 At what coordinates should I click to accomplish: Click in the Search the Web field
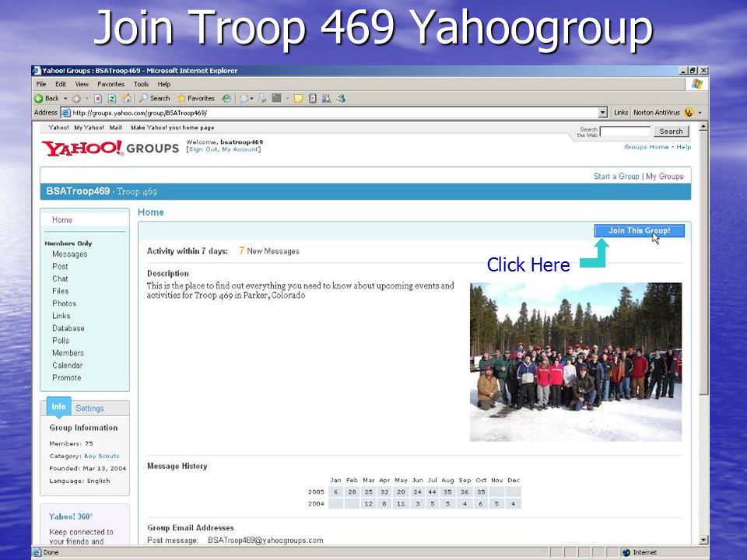coord(625,131)
